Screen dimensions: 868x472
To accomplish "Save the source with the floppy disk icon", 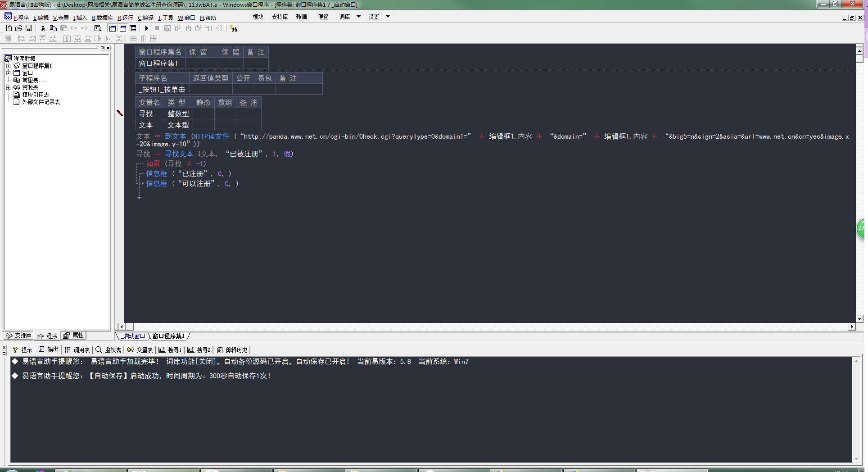I will pyautogui.click(x=29, y=28).
